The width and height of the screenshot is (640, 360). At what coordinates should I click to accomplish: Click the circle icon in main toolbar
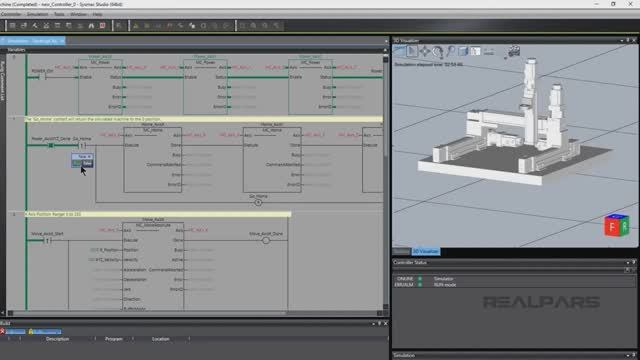click(x=203, y=26)
